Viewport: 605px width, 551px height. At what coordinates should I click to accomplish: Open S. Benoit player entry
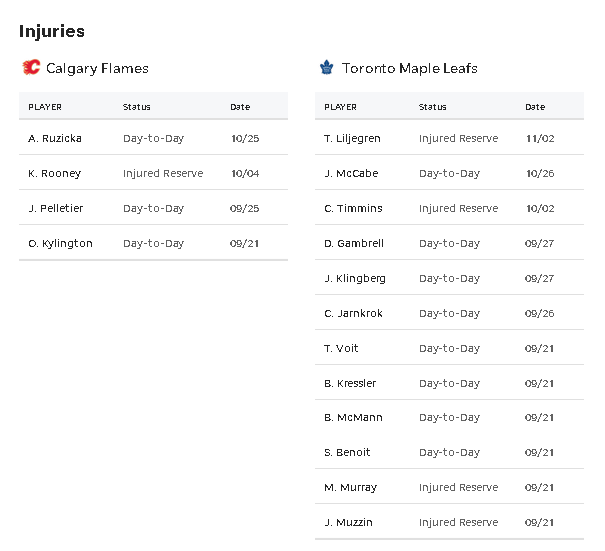coord(347,452)
